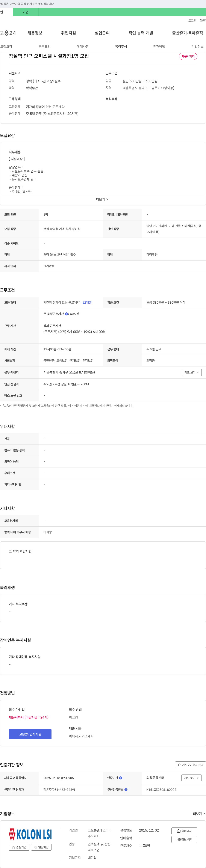Expand 직무내용 with the 더보기 button
This screenshot has width=206, height=868.
(102, 199)
